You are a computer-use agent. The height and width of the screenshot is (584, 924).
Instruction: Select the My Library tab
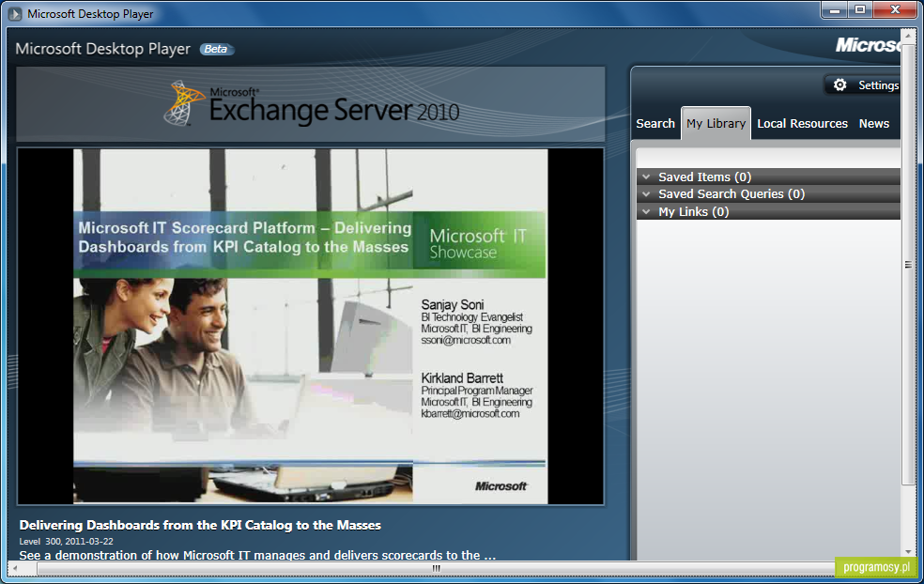[716, 124]
